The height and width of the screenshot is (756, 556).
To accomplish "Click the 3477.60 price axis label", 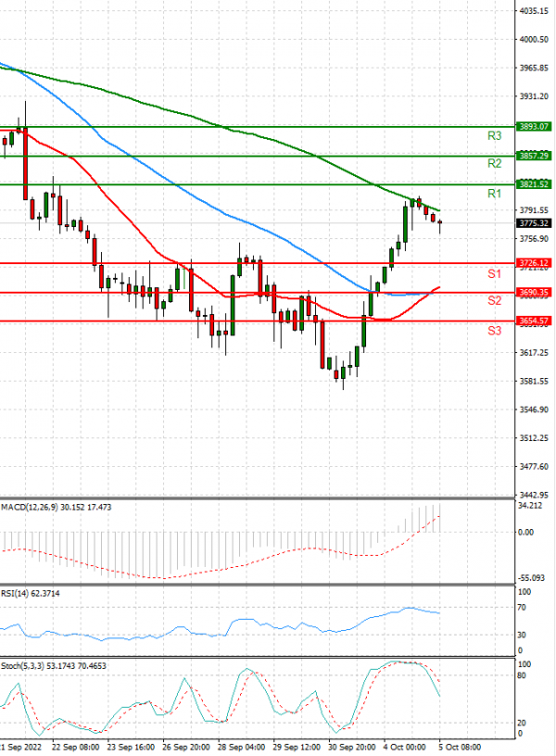I will click(x=534, y=467).
